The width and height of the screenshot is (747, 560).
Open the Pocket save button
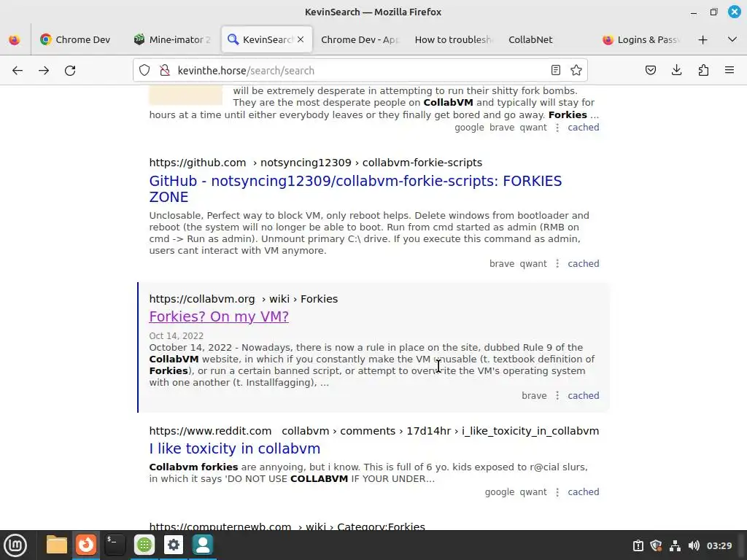point(650,71)
